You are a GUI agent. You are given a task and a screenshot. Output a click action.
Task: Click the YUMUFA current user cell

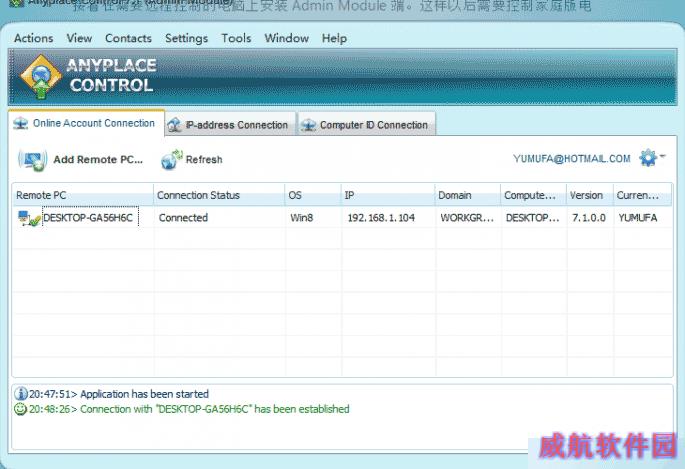pyautogui.click(x=638, y=217)
